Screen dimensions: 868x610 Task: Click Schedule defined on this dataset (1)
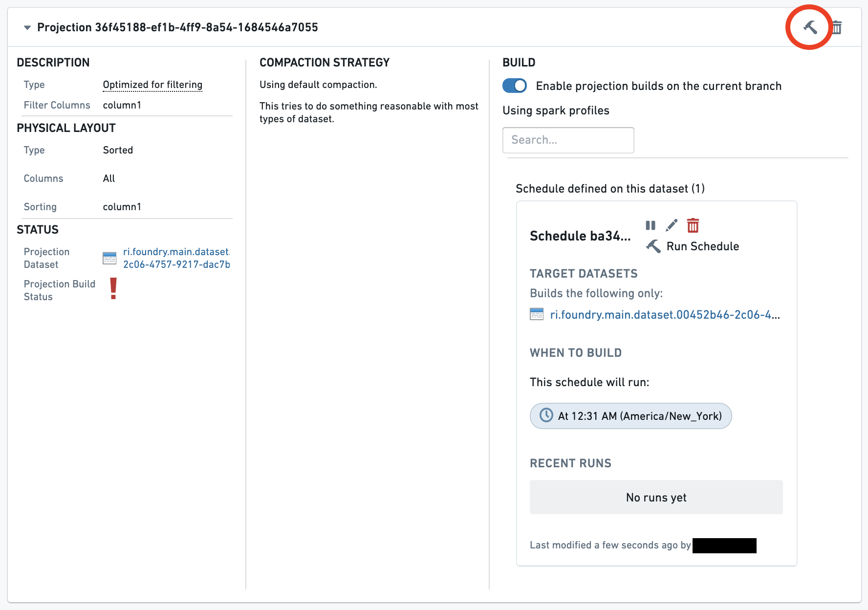610,189
